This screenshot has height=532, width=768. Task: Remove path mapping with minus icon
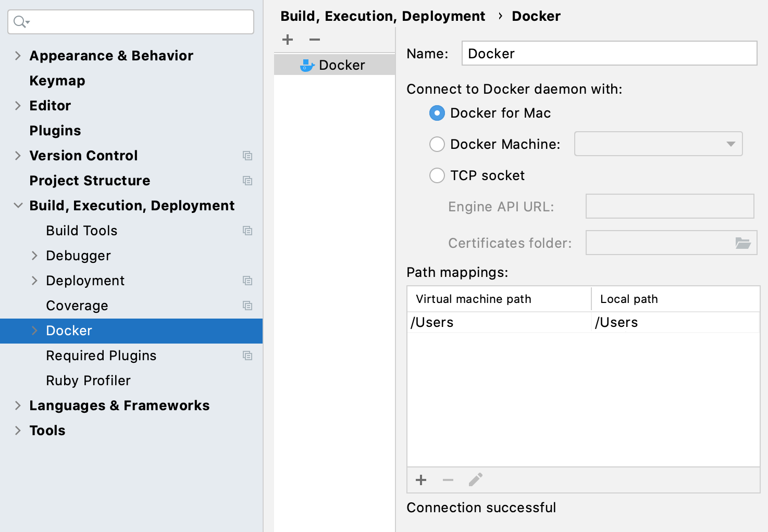pyautogui.click(x=448, y=480)
